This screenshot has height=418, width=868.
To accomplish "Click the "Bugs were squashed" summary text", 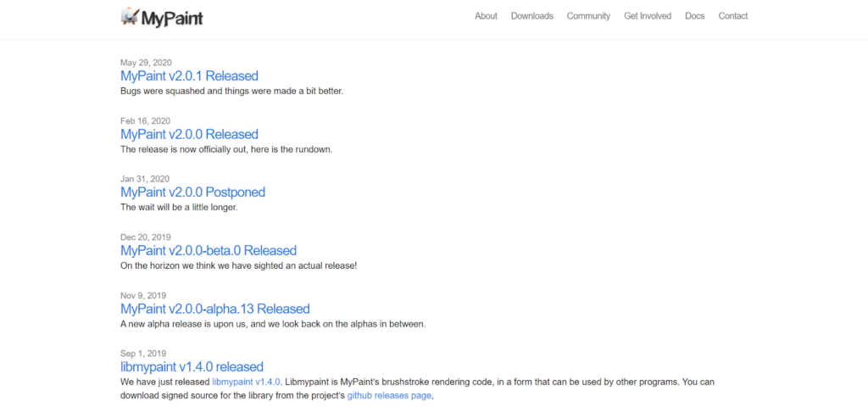I will [x=231, y=91].
